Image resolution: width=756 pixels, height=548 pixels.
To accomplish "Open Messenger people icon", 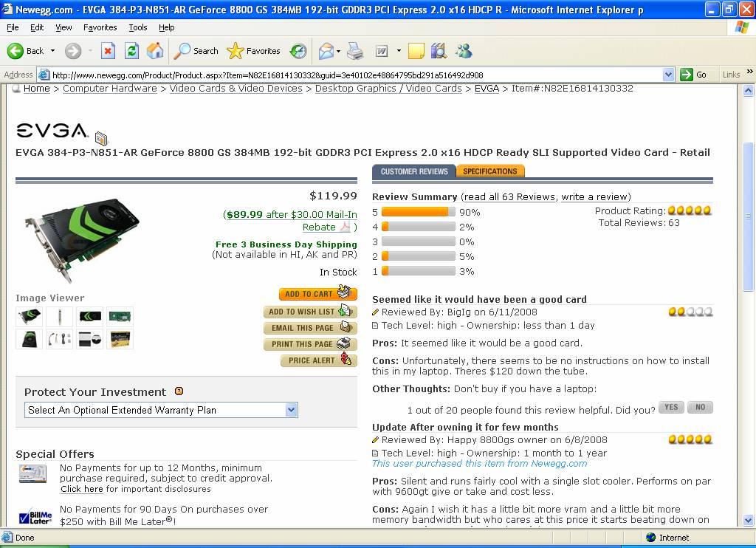I will 464,51.
